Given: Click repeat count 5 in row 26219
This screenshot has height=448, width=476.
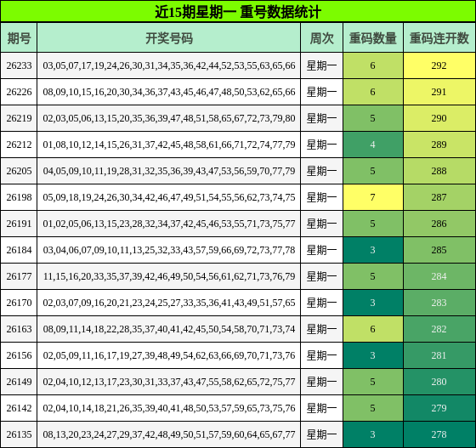Looking at the screenshot, I should point(373,118).
